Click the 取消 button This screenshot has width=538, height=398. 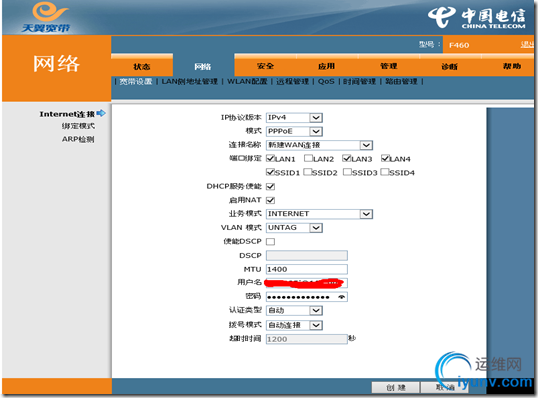click(x=445, y=387)
